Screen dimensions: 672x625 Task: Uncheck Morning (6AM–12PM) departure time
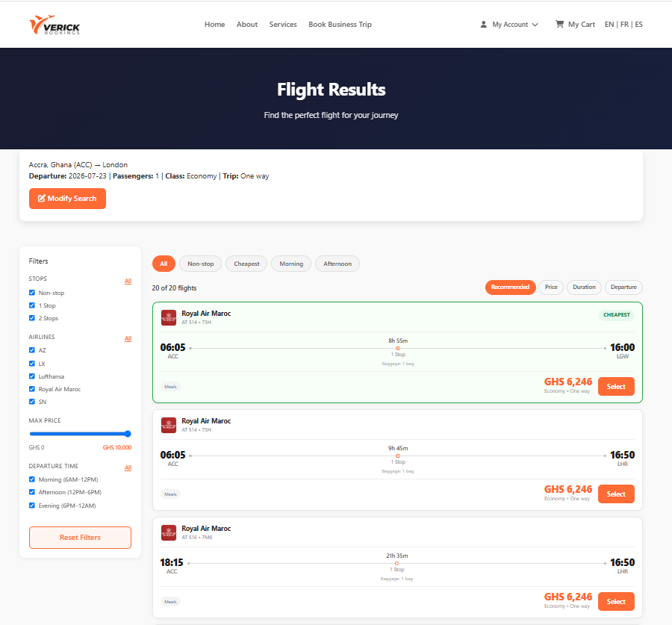click(31, 479)
